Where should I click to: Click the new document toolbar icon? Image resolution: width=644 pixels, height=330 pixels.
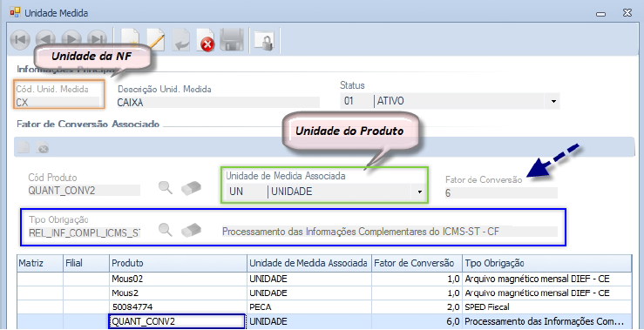130,40
